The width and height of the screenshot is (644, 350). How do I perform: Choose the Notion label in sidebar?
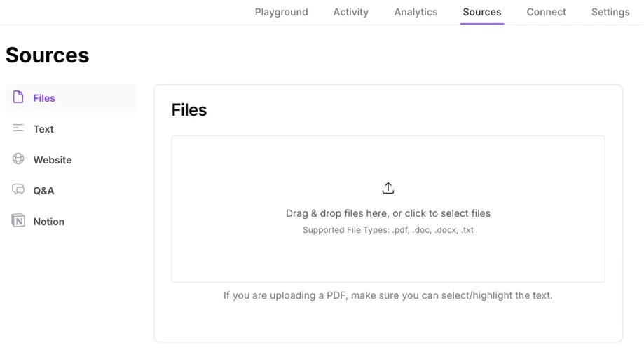click(x=49, y=222)
